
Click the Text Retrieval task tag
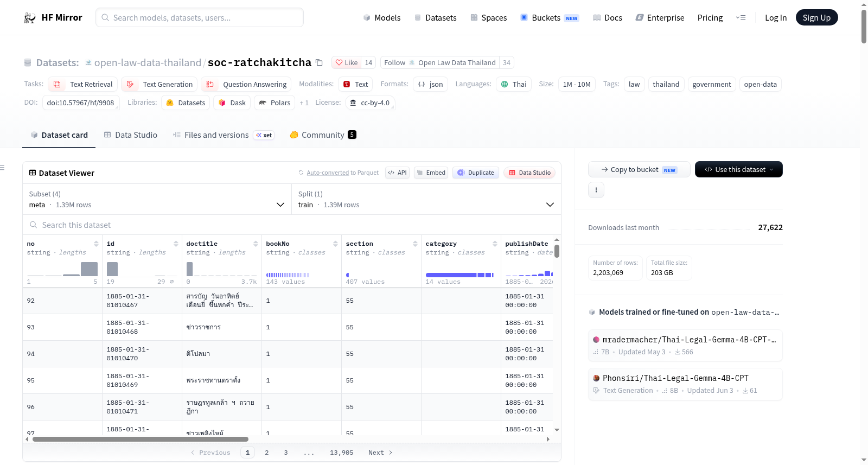pyautogui.click(x=82, y=85)
